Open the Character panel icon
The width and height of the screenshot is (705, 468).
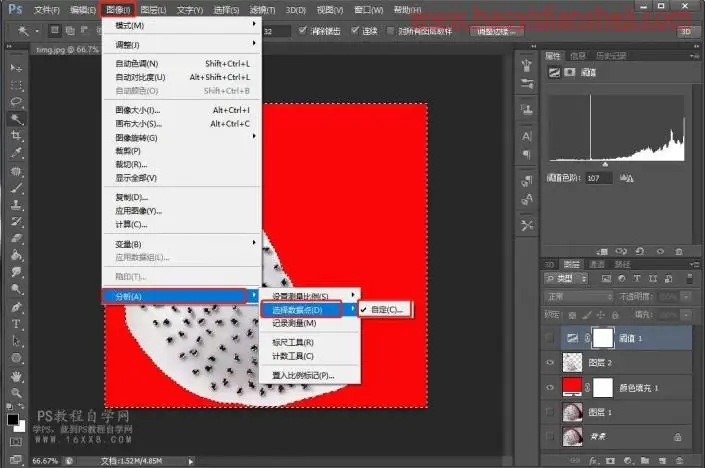527,136
